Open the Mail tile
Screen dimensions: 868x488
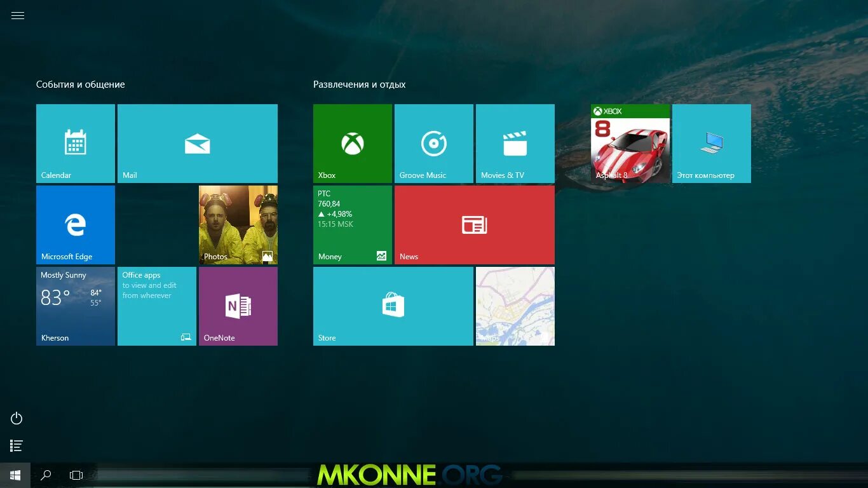198,144
